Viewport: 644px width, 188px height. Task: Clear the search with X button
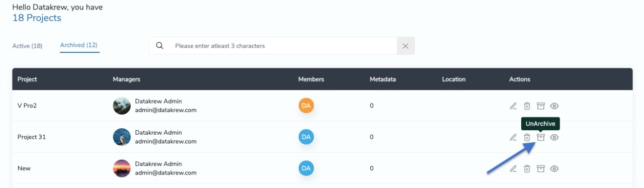[x=406, y=46]
